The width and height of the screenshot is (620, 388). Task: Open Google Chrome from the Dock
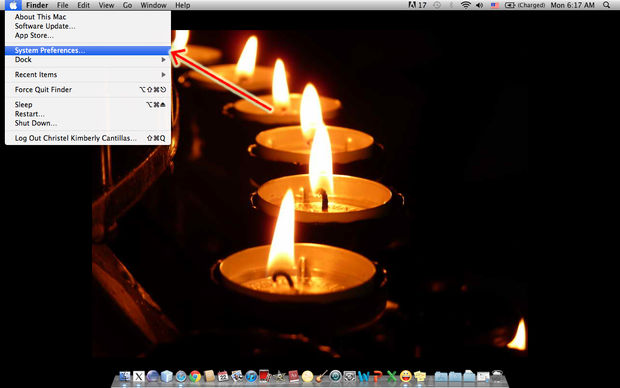pos(195,376)
